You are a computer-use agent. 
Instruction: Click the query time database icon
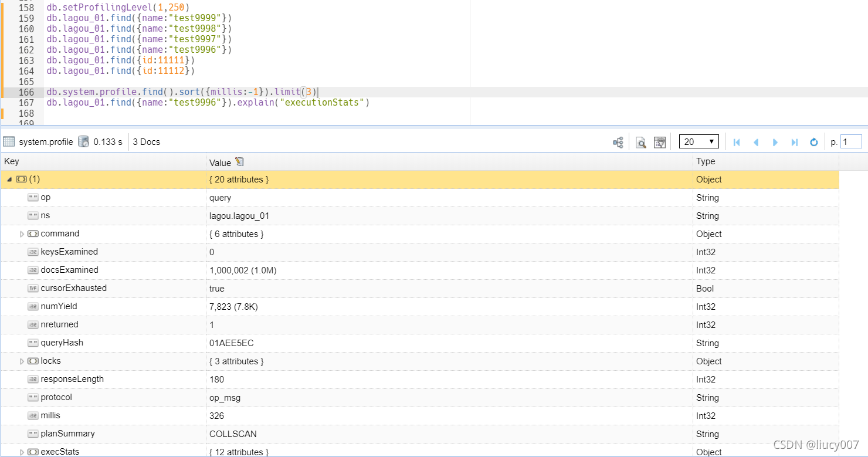click(84, 141)
